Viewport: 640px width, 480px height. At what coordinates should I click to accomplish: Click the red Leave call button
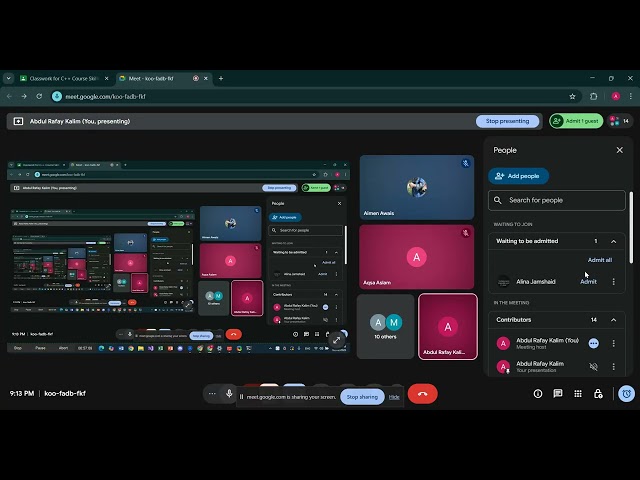click(x=422, y=394)
